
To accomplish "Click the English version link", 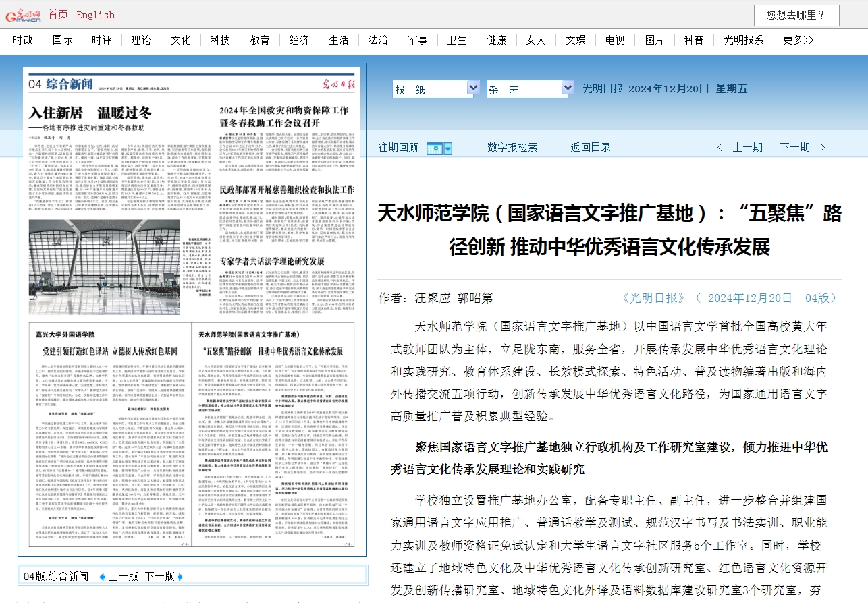I will [x=95, y=15].
